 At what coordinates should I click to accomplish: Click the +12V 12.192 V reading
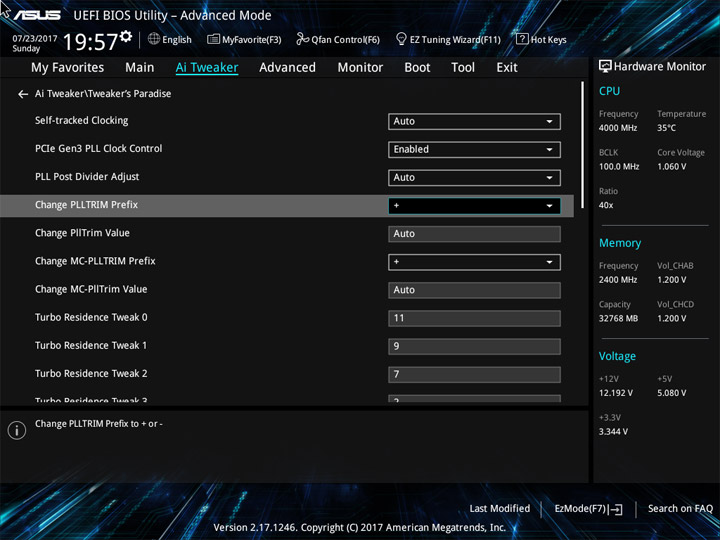click(616, 393)
